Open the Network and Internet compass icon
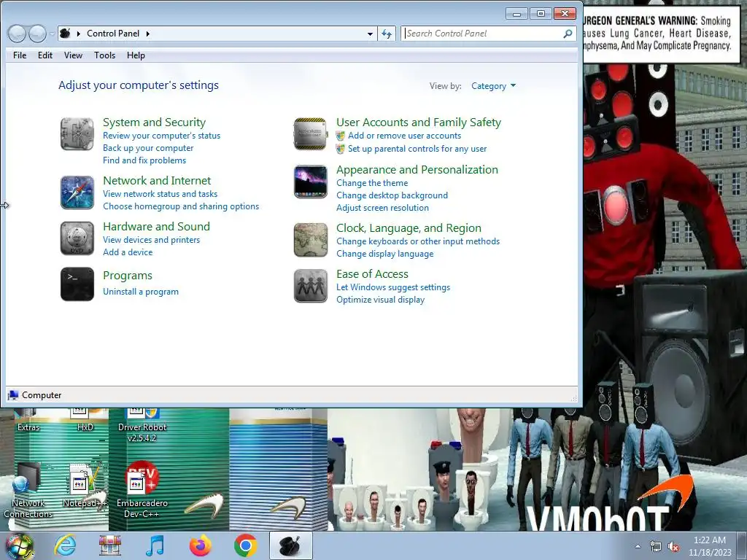The height and width of the screenshot is (560, 747). click(77, 192)
